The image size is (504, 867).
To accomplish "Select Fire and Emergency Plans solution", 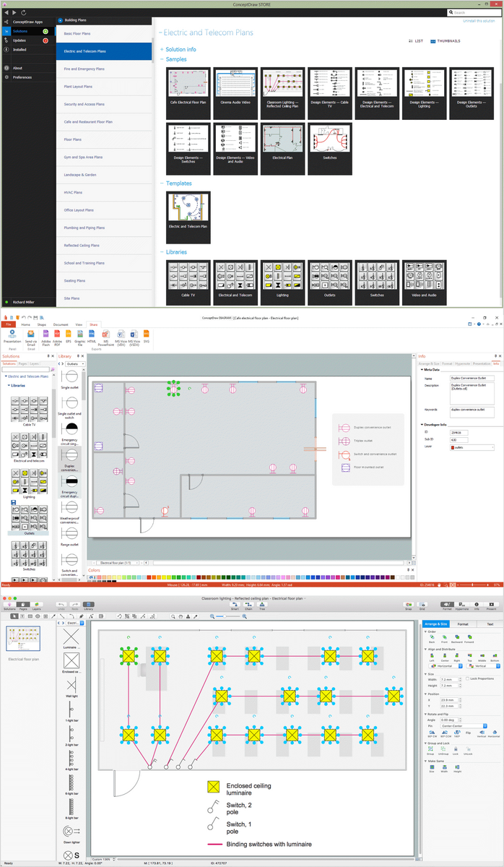I will pos(104,69).
